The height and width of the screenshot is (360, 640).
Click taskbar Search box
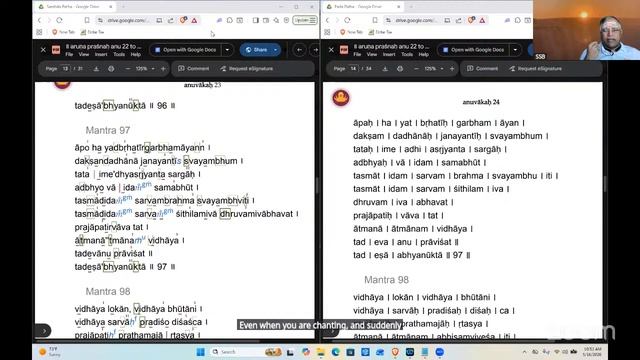(x=247, y=352)
